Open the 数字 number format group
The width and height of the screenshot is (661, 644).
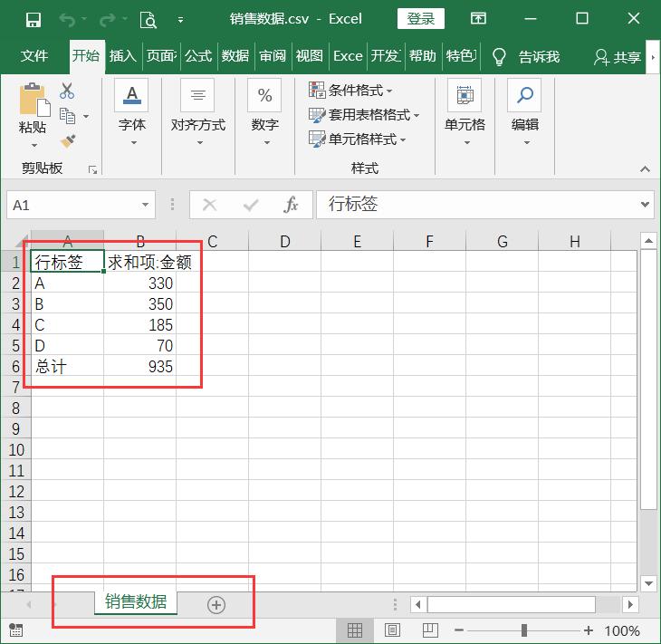pyautogui.click(x=264, y=112)
